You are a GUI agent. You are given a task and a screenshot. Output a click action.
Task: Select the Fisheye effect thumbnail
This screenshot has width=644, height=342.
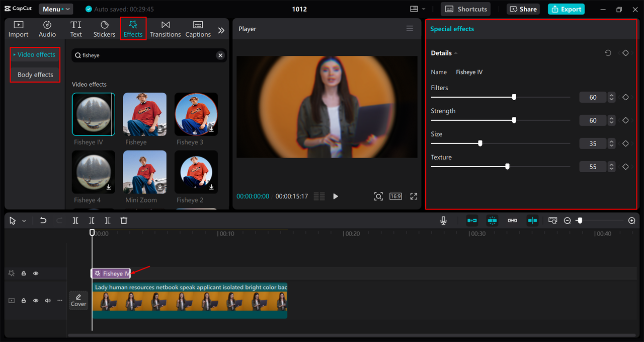[145, 114]
